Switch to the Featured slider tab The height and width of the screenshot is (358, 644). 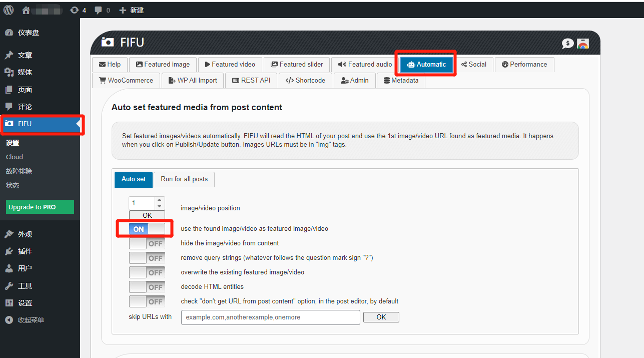[297, 65]
